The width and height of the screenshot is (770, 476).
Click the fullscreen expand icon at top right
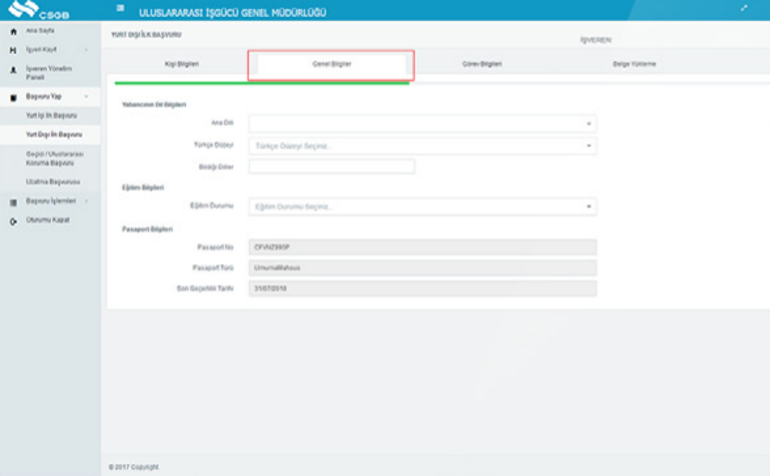(x=744, y=9)
